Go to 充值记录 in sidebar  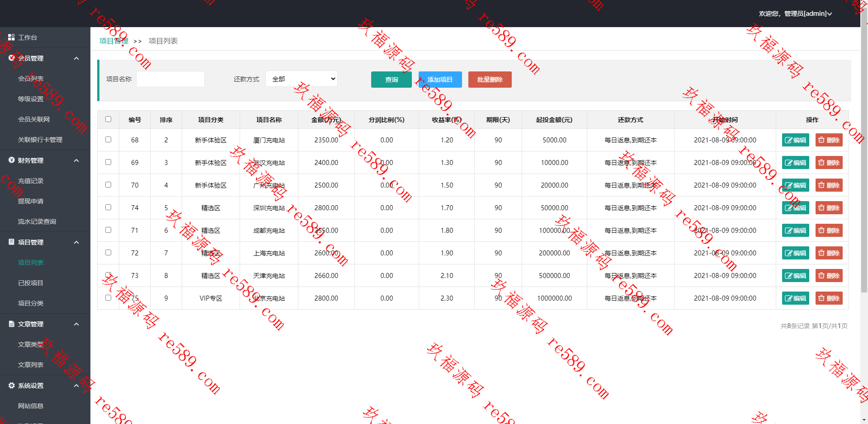[31, 181]
